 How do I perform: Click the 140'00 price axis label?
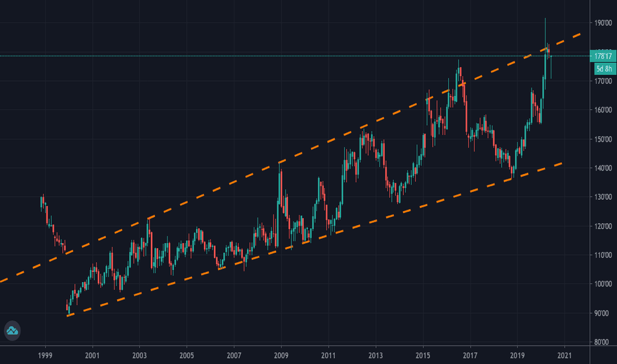[x=603, y=168]
